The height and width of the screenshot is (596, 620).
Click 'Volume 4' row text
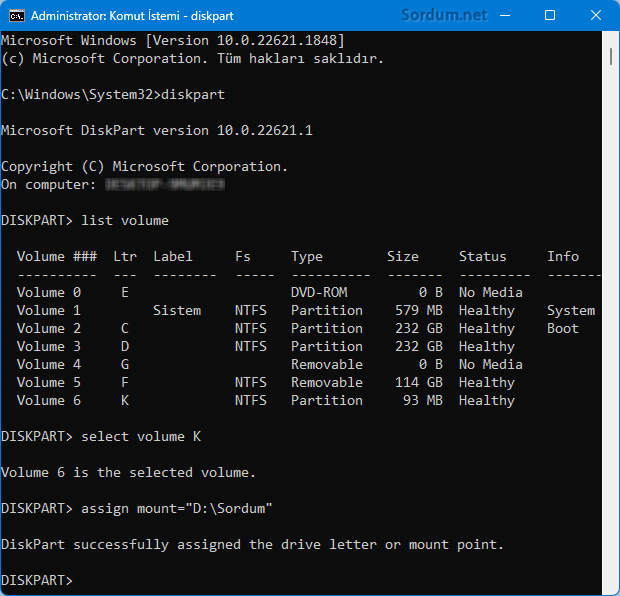[49, 364]
